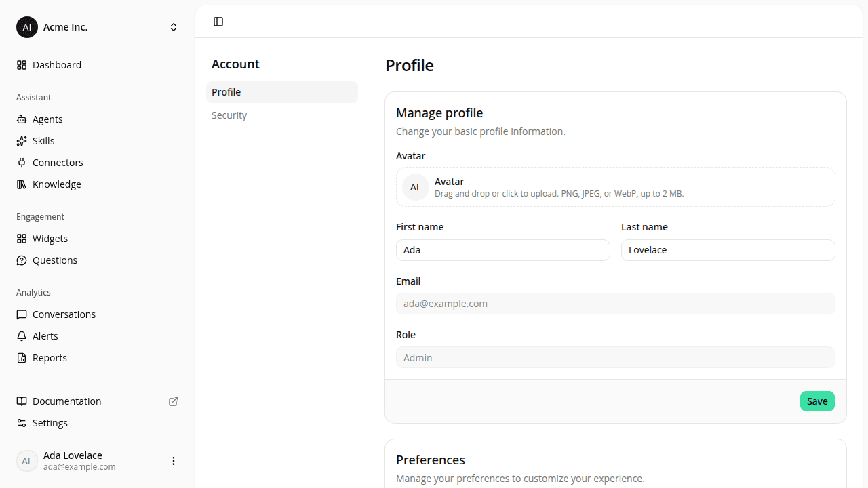Click the external link icon beside Documentation
Image resolution: width=868 pixels, height=488 pixels.
click(174, 401)
